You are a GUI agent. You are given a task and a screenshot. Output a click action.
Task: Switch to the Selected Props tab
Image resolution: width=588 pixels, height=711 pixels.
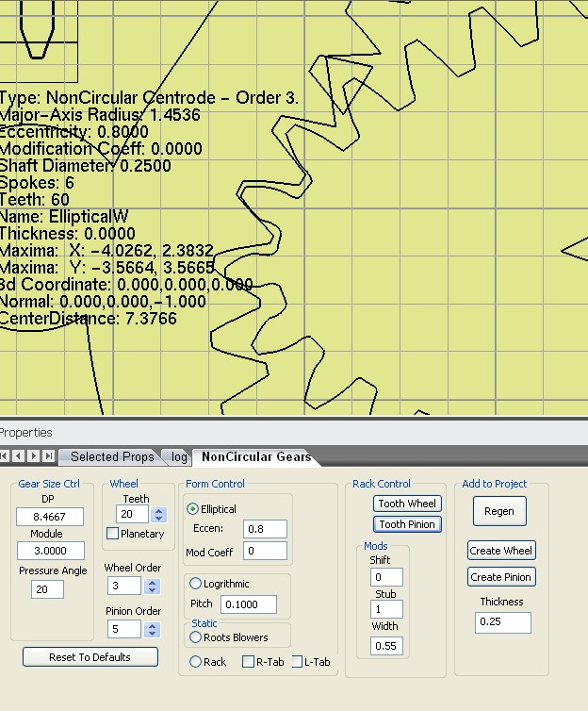click(x=111, y=457)
